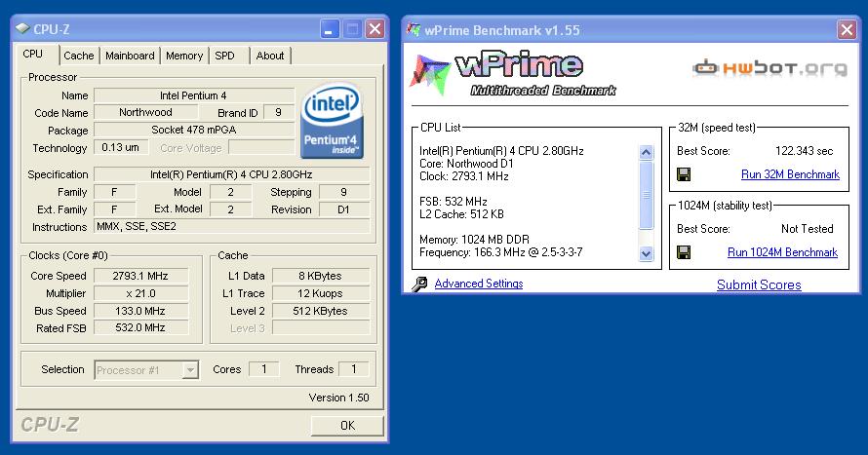Click the Brand ID value 9

point(279,112)
